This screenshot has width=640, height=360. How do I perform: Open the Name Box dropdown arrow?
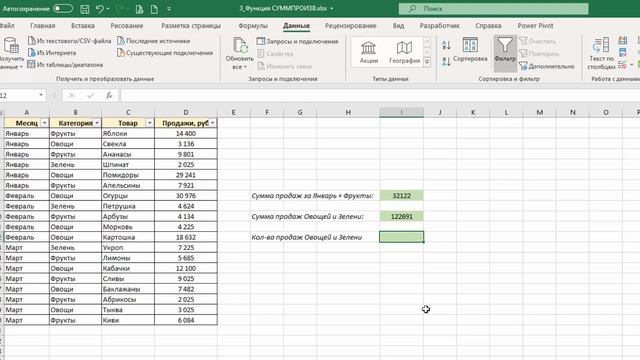tap(41, 95)
